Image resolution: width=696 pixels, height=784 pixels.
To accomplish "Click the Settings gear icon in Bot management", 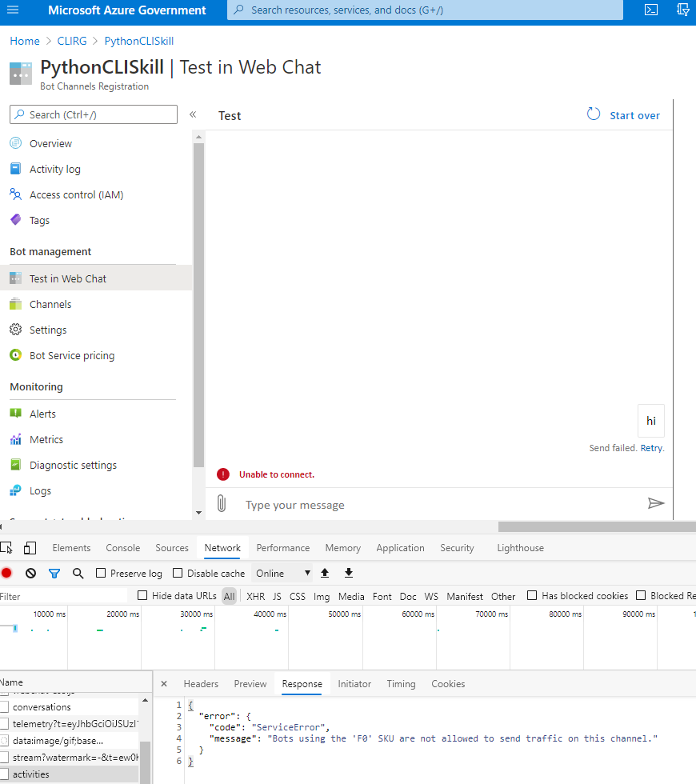I will pyautogui.click(x=16, y=330).
